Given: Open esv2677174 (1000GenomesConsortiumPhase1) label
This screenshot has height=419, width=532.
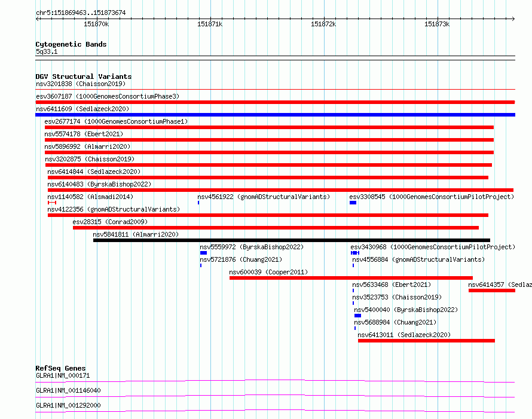Looking at the screenshot, I should click(116, 121).
